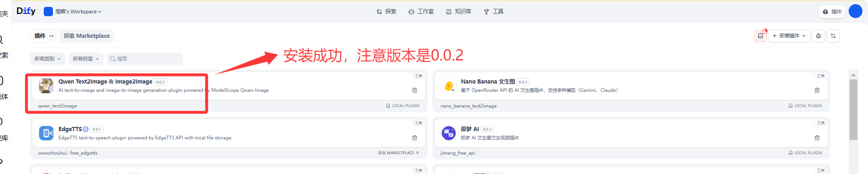
Task: Click the jimeng_free_api identifier text
Action: coord(458,153)
